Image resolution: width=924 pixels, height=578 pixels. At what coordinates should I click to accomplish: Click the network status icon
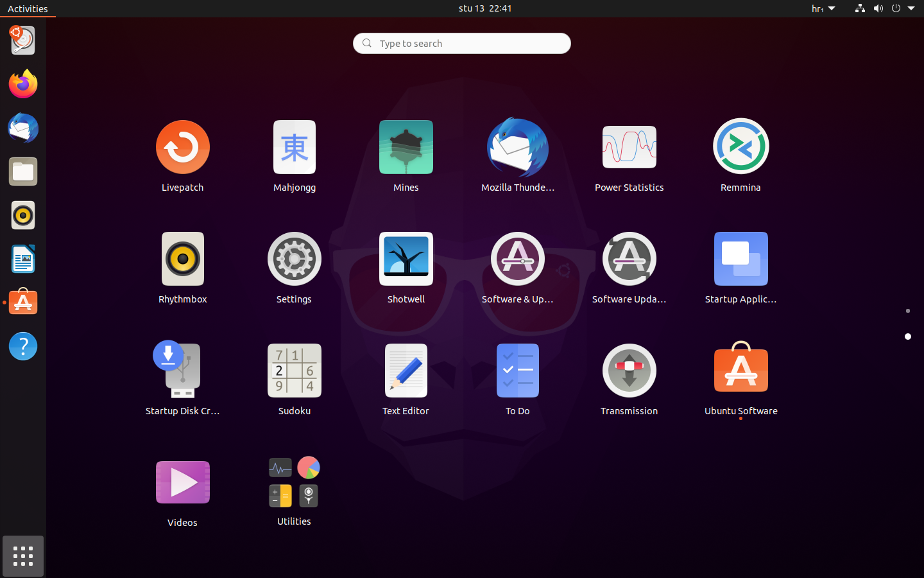pos(860,8)
